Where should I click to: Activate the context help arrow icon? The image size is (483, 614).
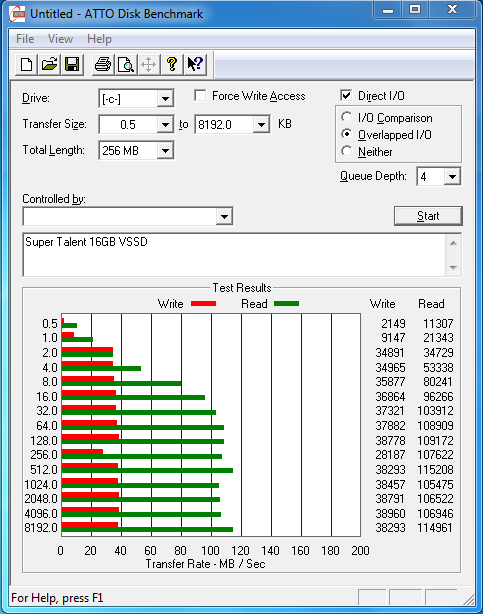point(195,64)
